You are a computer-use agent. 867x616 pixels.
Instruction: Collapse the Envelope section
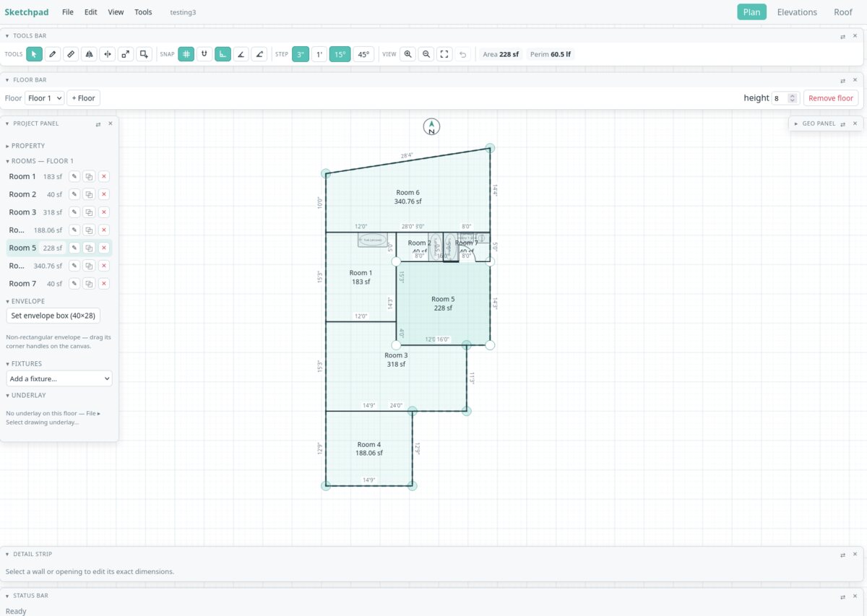(25, 301)
